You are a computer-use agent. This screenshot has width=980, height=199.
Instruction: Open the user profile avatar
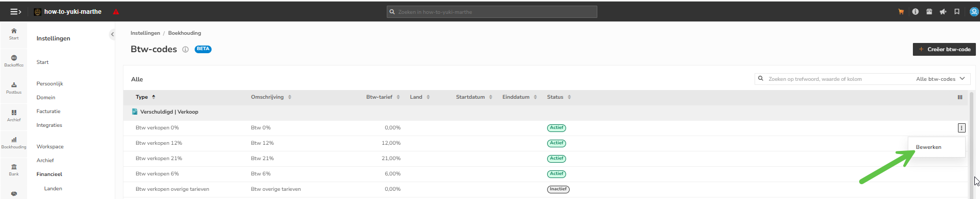pos(974,12)
